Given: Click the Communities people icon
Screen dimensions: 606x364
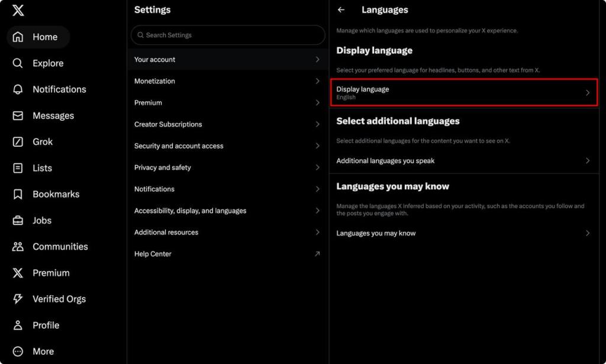Looking at the screenshot, I should 18,247.
